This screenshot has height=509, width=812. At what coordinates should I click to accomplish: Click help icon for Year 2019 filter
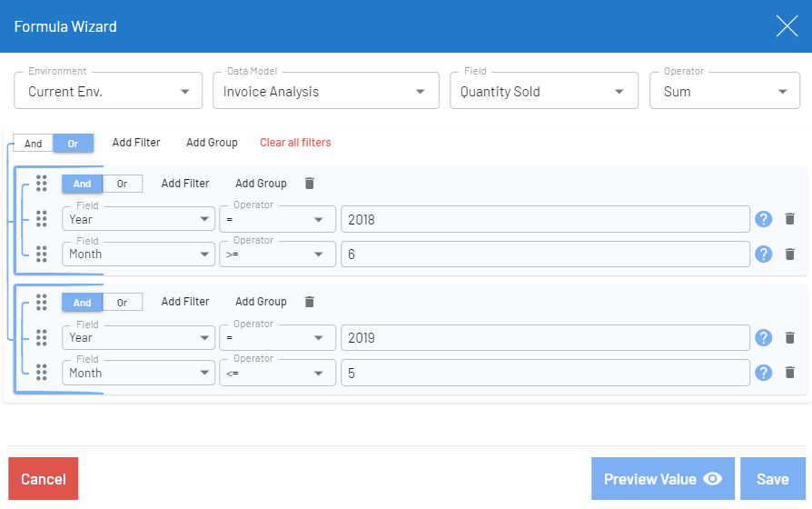click(x=765, y=337)
